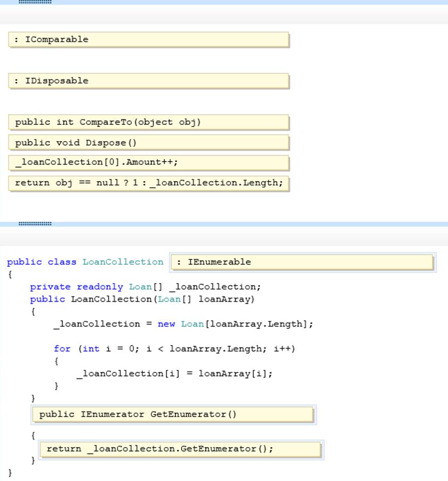Click the LoanCollection constructor signature line
Image resolution: width=448 pixels, height=481 pixels.
[142, 299]
